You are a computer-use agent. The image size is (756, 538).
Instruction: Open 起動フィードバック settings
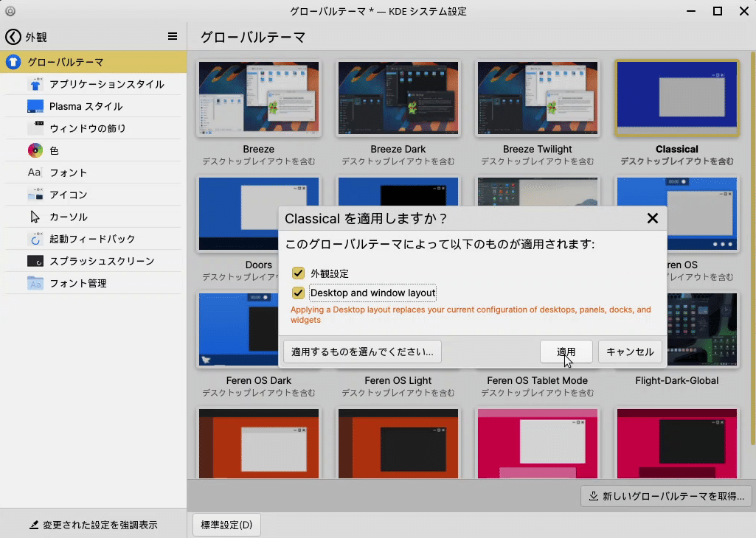tap(94, 239)
